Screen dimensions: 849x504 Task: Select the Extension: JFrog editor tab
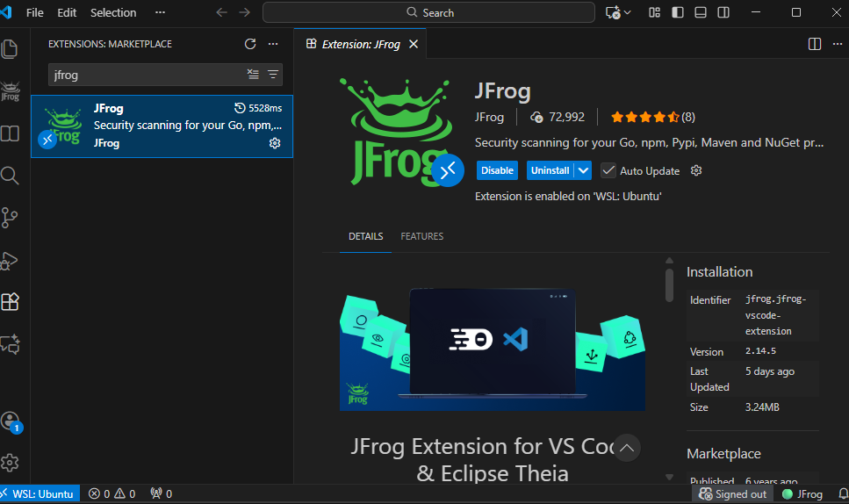tap(360, 44)
